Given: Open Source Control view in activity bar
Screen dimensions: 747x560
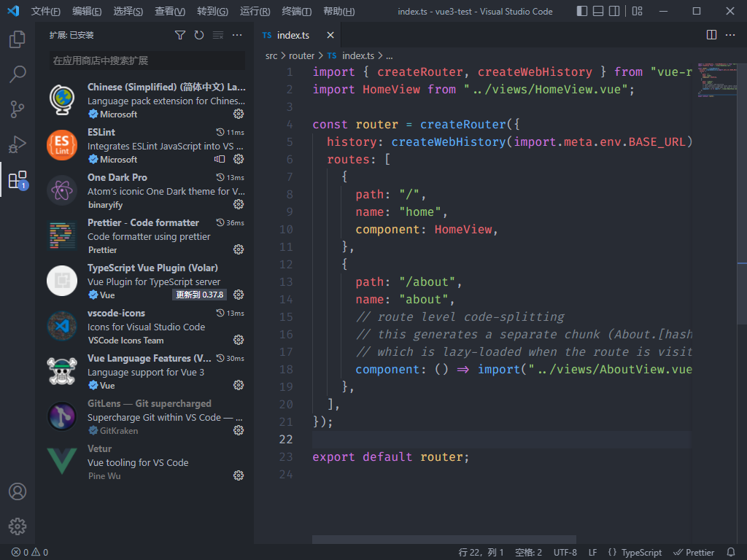Looking at the screenshot, I should pos(18,109).
